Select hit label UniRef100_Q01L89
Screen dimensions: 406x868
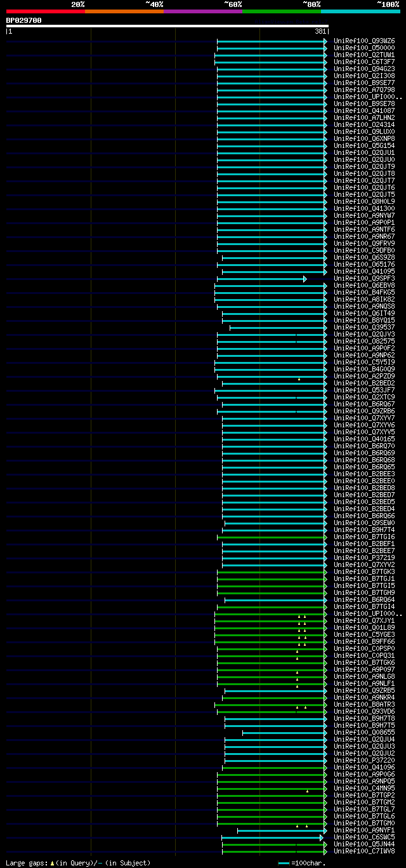[x=364, y=627]
